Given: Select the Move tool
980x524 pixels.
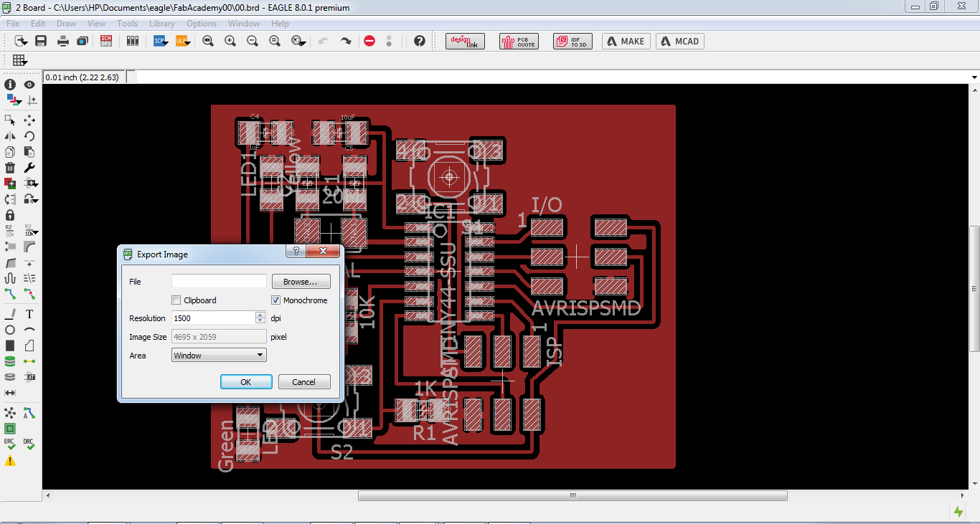Looking at the screenshot, I should pyautogui.click(x=29, y=120).
